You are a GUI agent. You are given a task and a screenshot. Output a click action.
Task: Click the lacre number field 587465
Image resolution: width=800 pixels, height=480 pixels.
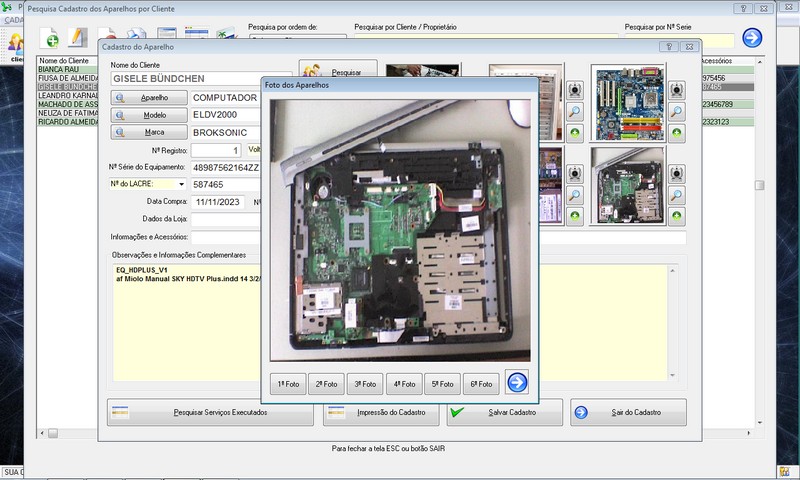227,185
